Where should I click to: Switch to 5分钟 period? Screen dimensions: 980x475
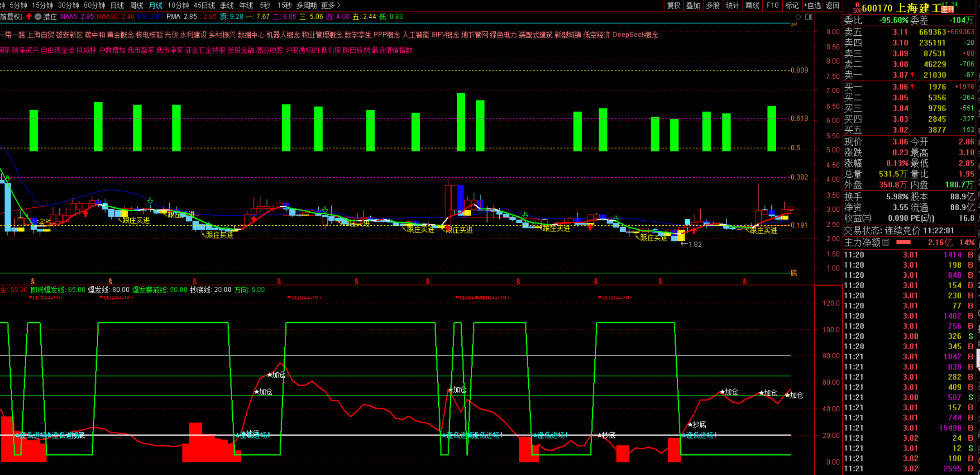(x=19, y=5)
